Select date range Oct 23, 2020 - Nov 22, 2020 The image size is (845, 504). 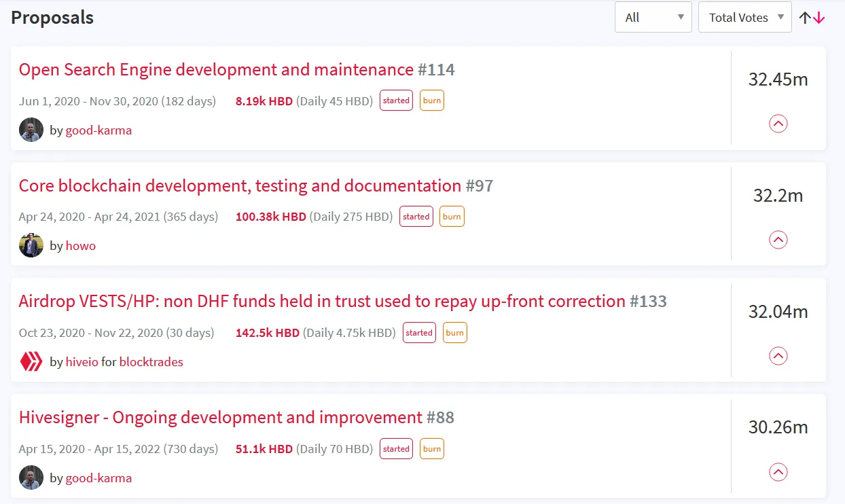(91, 333)
